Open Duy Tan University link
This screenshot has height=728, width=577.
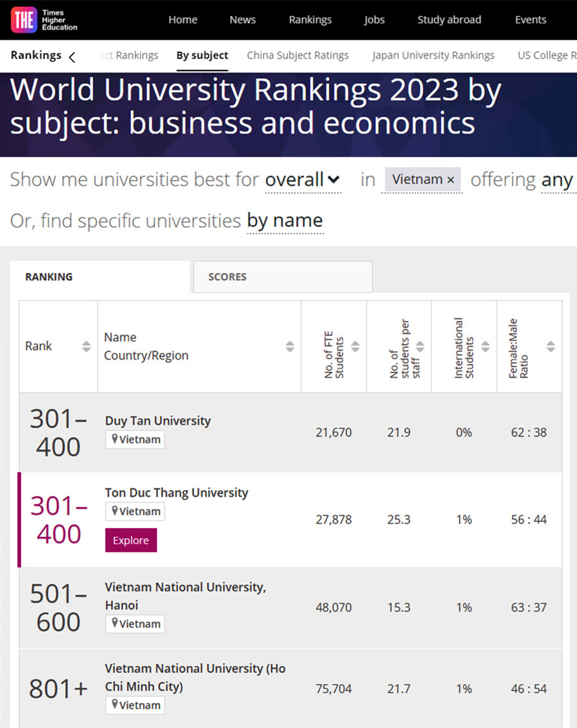coord(158,421)
